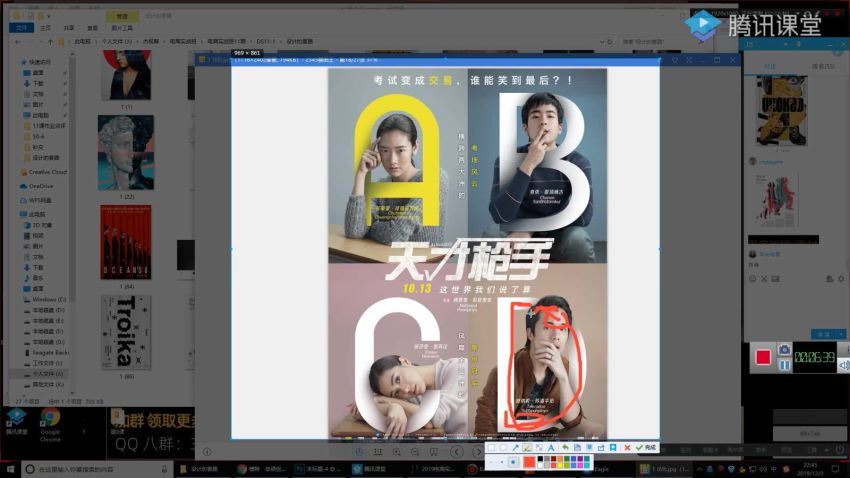Go to previous image in viewer toolbar
The height and width of the screenshot is (478, 850).
coord(457,452)
